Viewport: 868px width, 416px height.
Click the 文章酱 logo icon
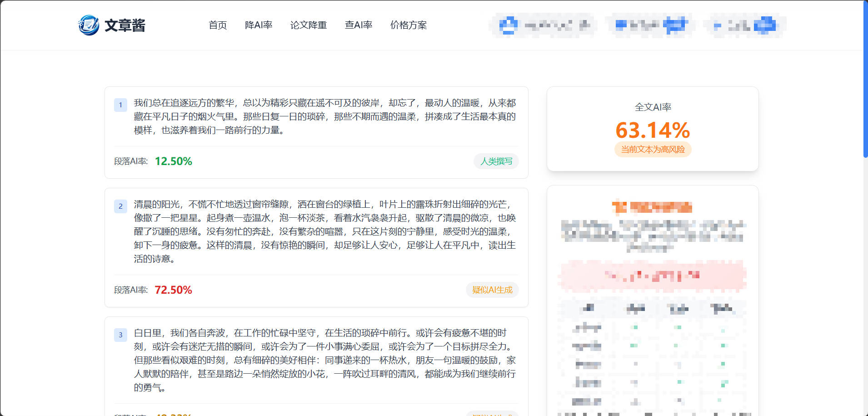(89, 25)
